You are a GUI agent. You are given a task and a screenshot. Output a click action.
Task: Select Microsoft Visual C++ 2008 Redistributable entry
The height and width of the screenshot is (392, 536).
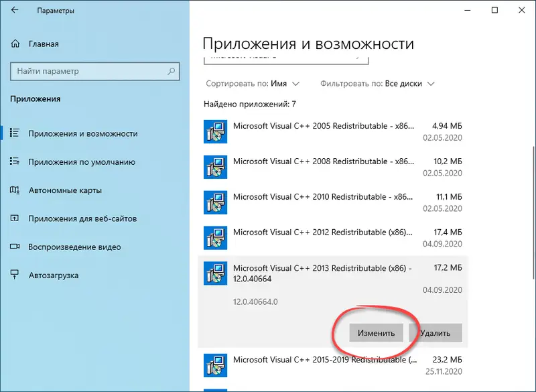point(332,167)
